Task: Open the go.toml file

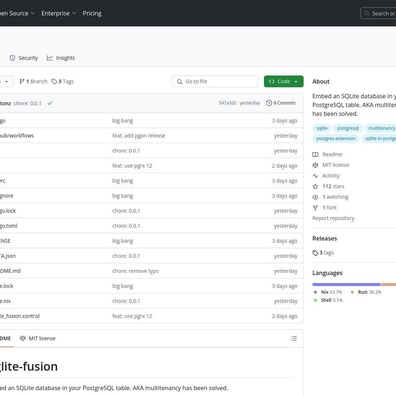Action: tap(9, 226)
